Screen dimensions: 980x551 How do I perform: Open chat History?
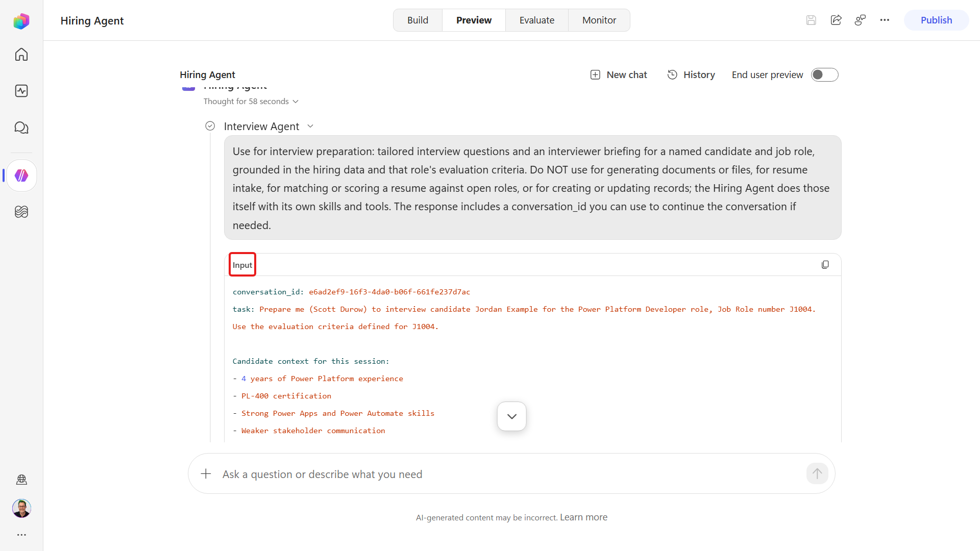tap(691, 75)
